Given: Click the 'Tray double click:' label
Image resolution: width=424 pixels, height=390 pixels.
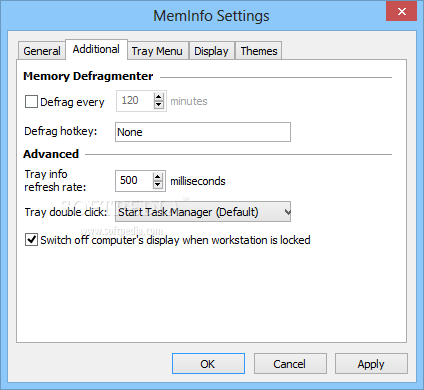Looking at the screenshot, I should coord(66,212).
